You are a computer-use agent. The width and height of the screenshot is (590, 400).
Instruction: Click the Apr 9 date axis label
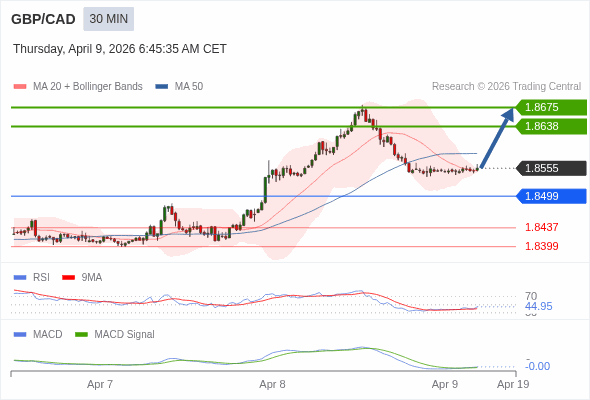(445, 385)
